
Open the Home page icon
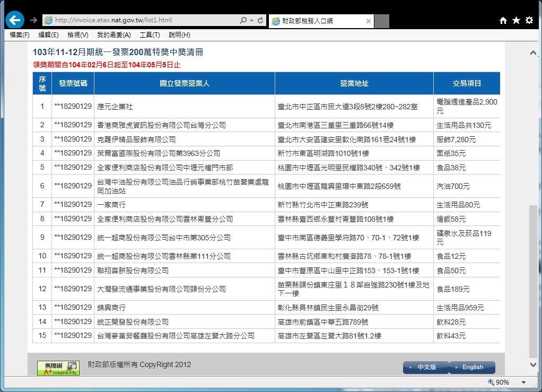(x=503, y=20)
